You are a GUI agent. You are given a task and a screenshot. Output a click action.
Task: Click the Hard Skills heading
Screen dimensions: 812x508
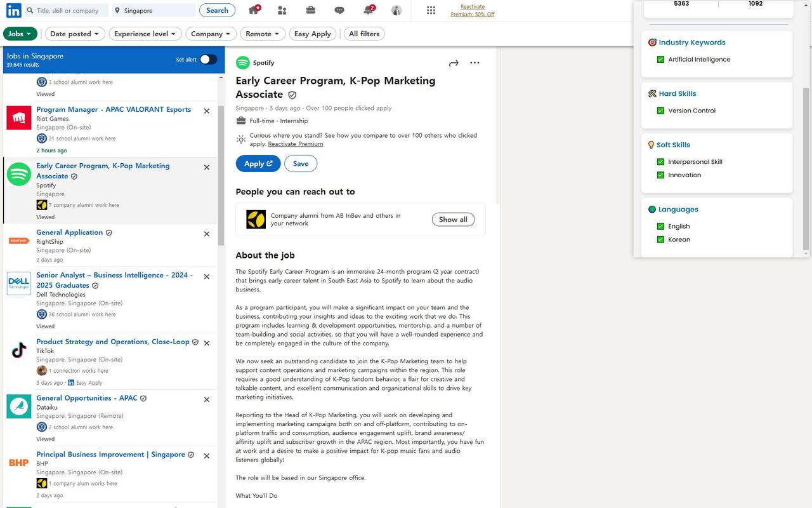pos(678,94)
